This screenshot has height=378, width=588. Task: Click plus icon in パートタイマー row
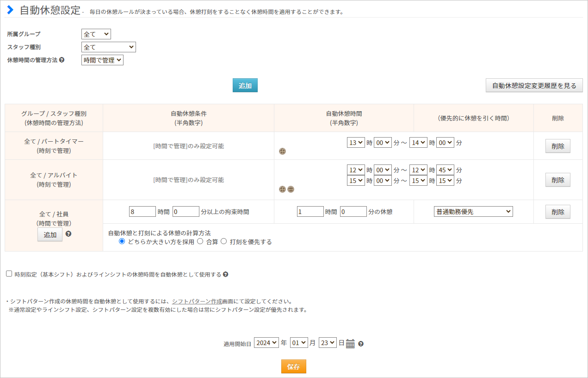pyautogui.click(x=282, y=151)
